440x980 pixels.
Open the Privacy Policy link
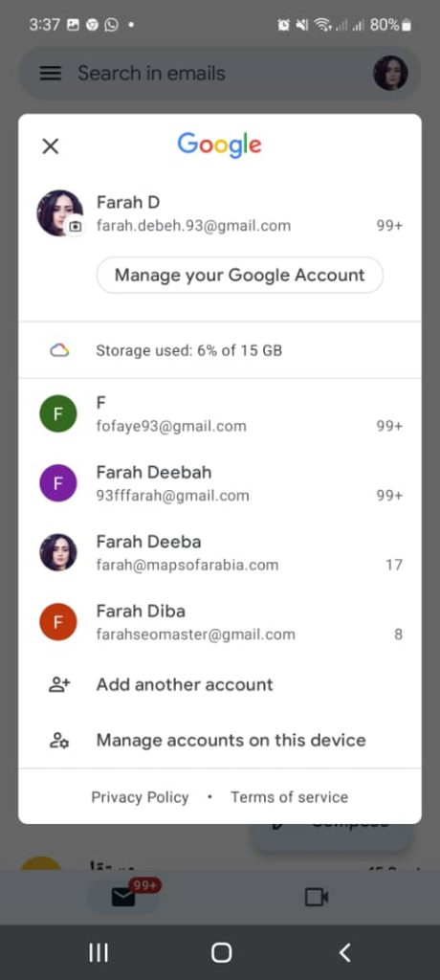point(140,797)
